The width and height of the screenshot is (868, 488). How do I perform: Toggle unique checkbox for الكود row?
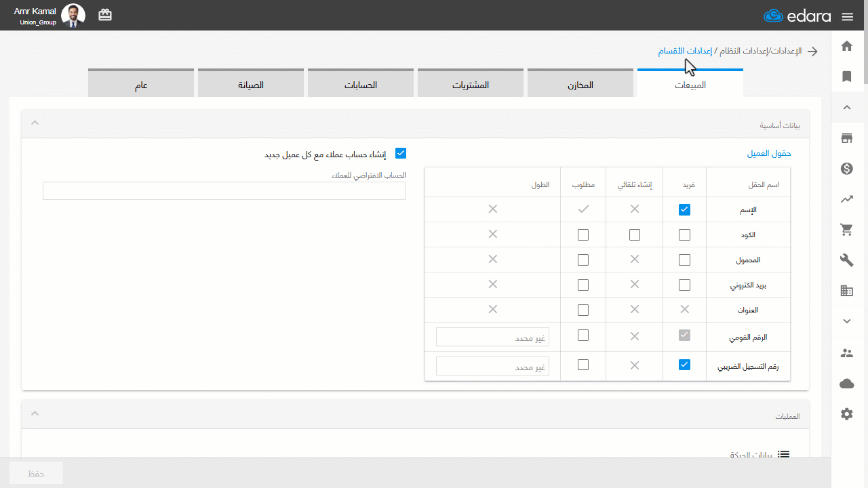click(x=684, y=235)
